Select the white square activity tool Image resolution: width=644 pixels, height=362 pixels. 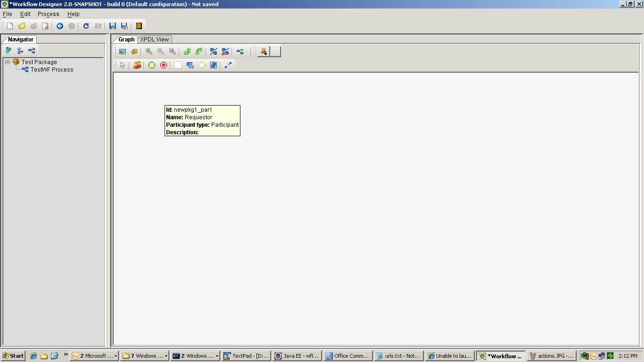click(178, 65)
